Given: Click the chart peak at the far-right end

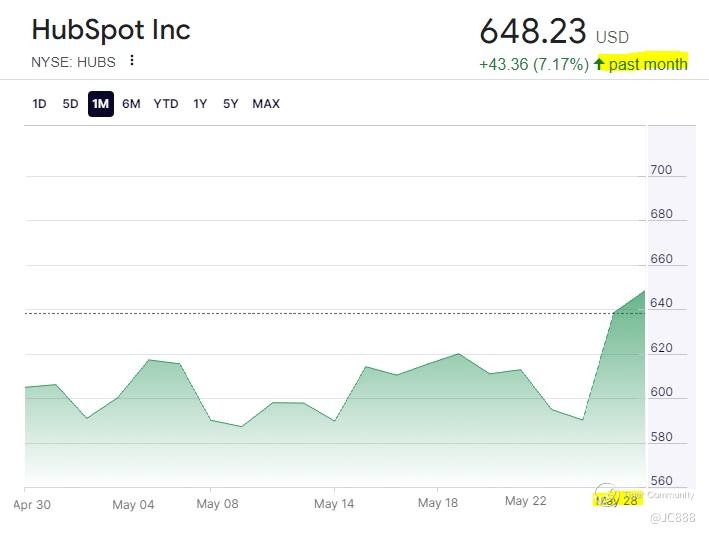Looking at the screenshot, I should (x=645, y=291).
